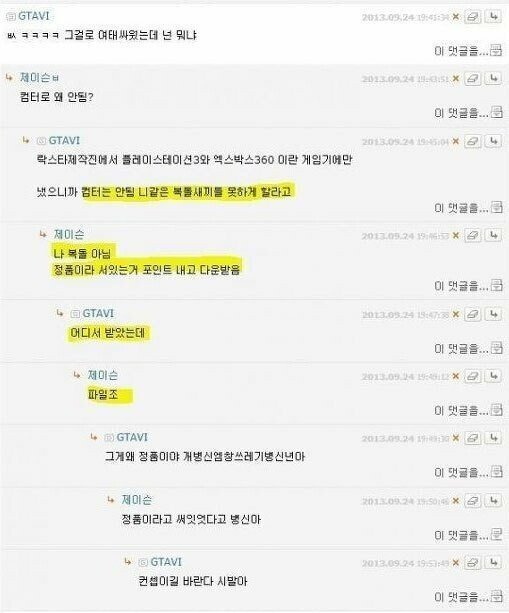Open '이 댓글을...' menu under first comment
The height and width of the screenshot is (613, 509).
tap(462, 51)
